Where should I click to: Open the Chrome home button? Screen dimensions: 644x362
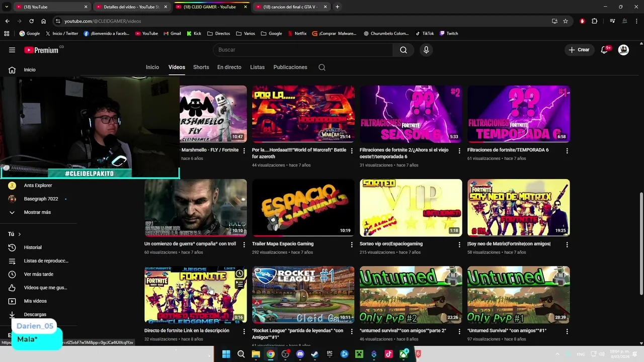pyautogui.click(x=44, y=21)
